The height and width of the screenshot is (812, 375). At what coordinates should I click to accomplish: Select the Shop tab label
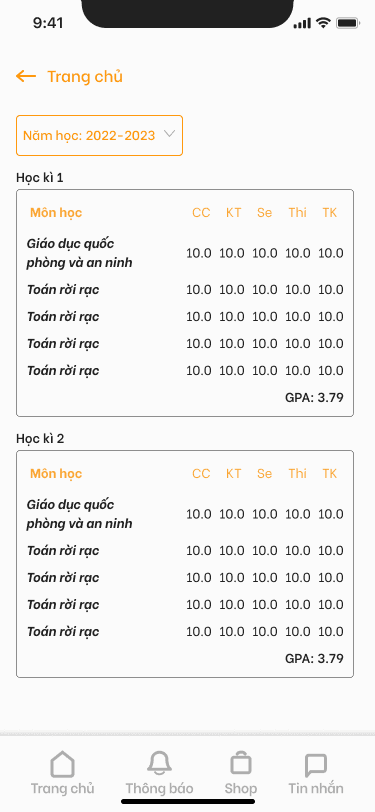(x=241, y=789)
